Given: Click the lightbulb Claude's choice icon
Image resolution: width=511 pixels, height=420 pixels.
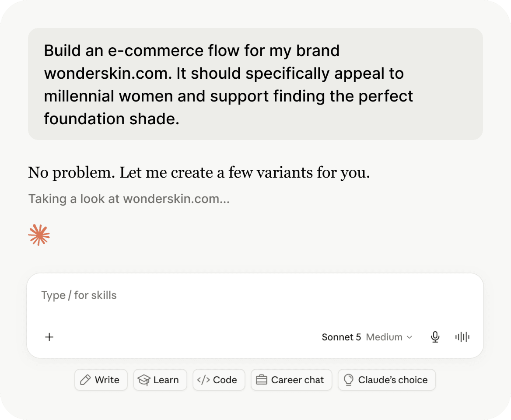Looking at the screenshot, I should point(348,380).
